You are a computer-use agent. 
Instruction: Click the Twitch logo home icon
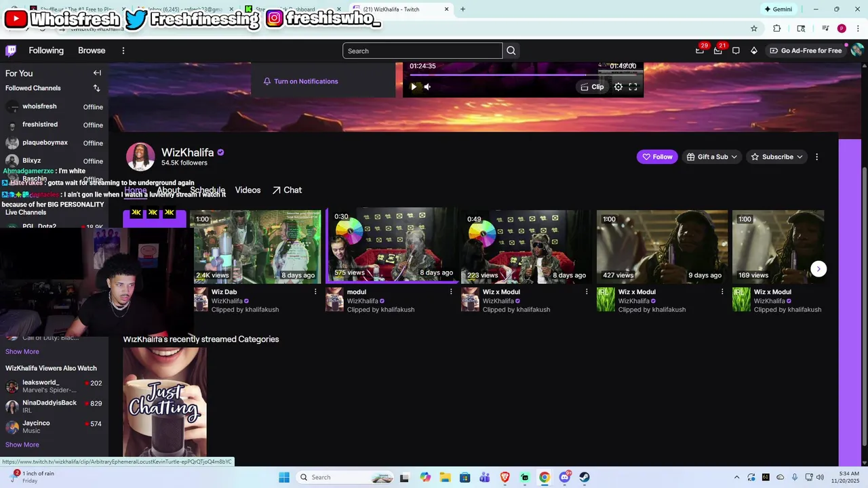pos(11,51)
